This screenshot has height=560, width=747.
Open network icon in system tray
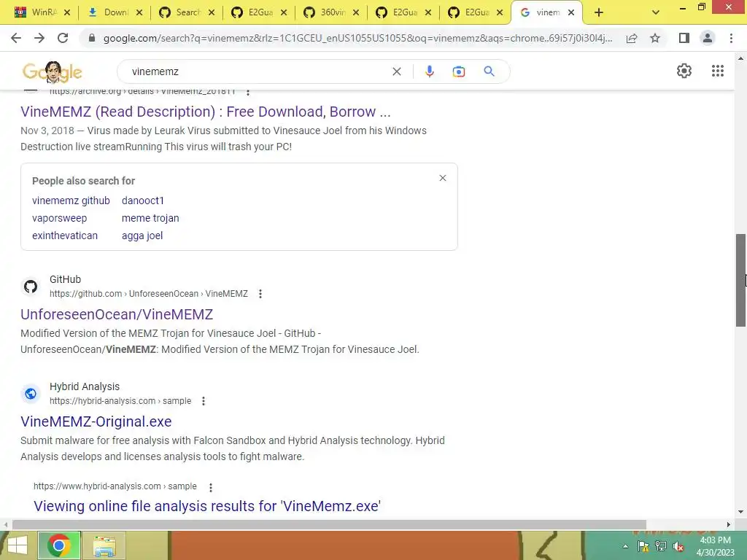[x=661, y=546]
